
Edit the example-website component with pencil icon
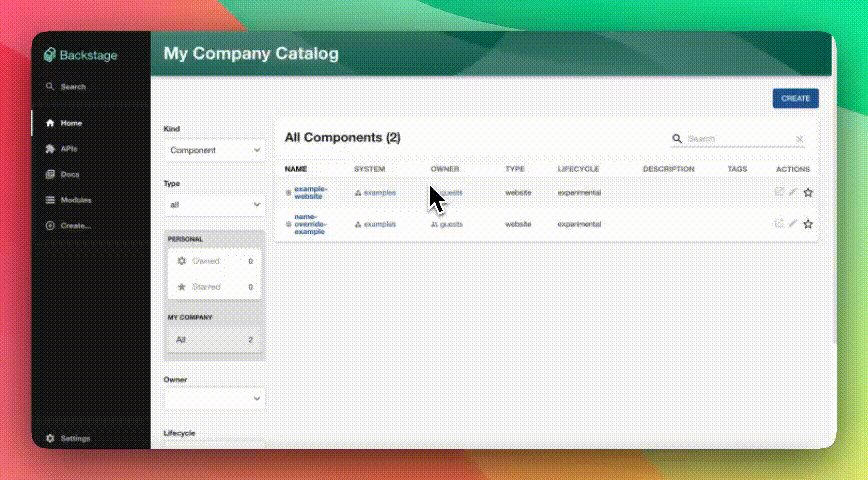(x=793, y=193)
